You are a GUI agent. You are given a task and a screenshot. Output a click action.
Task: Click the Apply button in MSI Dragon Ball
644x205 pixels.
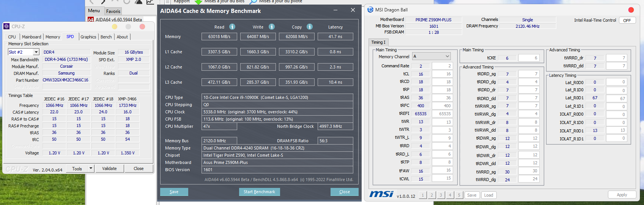(622, 195)
